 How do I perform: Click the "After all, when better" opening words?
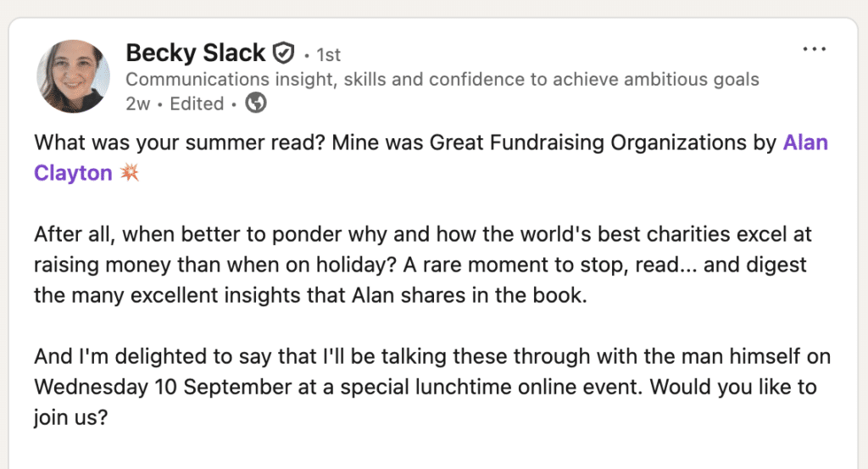(125, 234)
